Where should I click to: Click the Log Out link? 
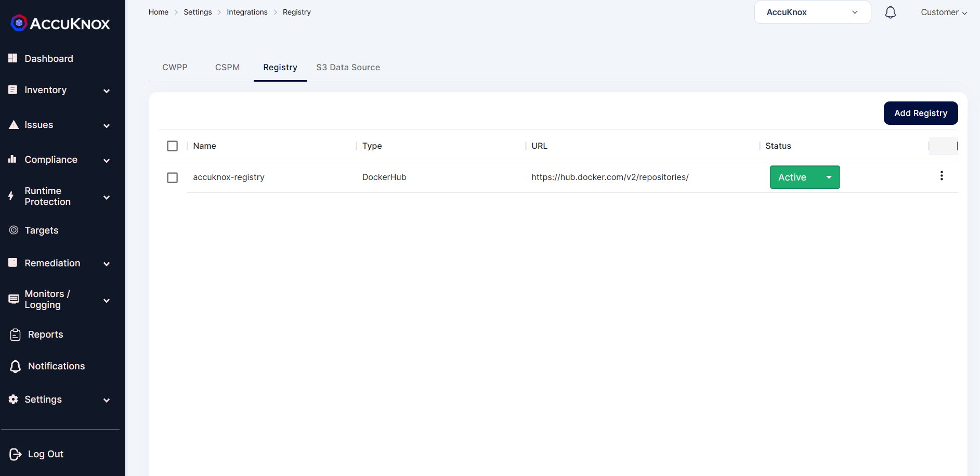[x=46, y=454]
